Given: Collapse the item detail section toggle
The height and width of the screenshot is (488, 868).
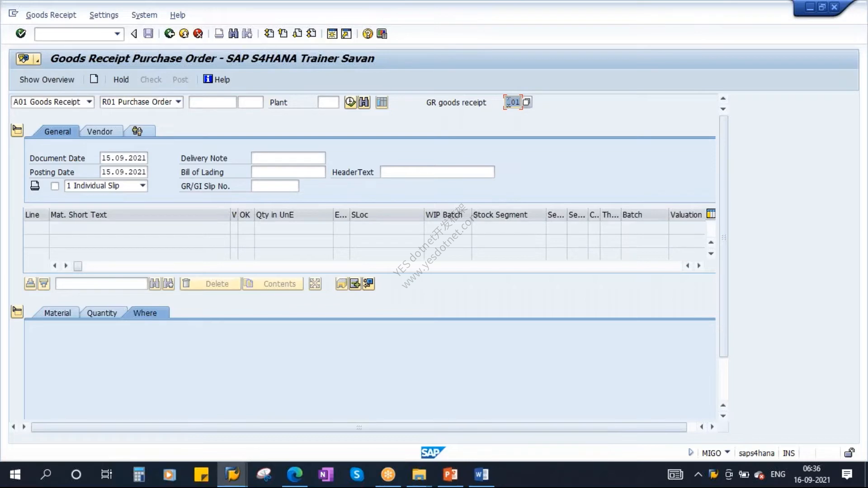Looking at the screenshot, I should click(x=17, y=312).
